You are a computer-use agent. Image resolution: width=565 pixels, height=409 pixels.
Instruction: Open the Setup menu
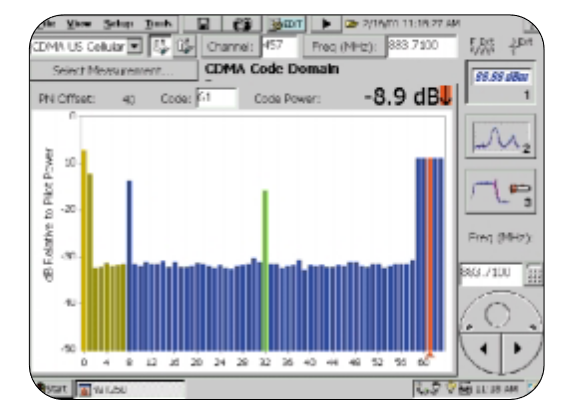click(118, 24)
